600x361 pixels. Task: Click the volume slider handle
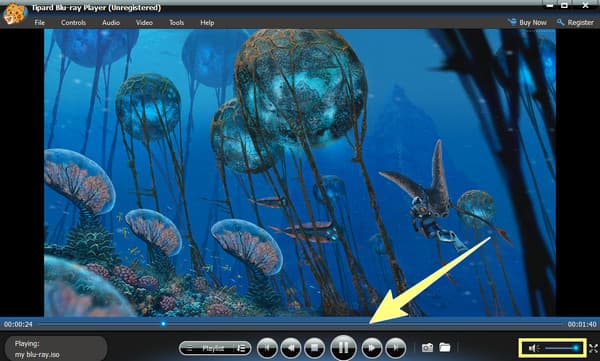coord(576,348)
